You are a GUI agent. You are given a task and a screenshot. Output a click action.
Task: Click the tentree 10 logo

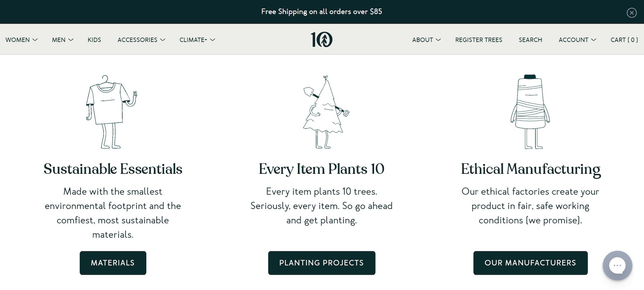(321, 39)
